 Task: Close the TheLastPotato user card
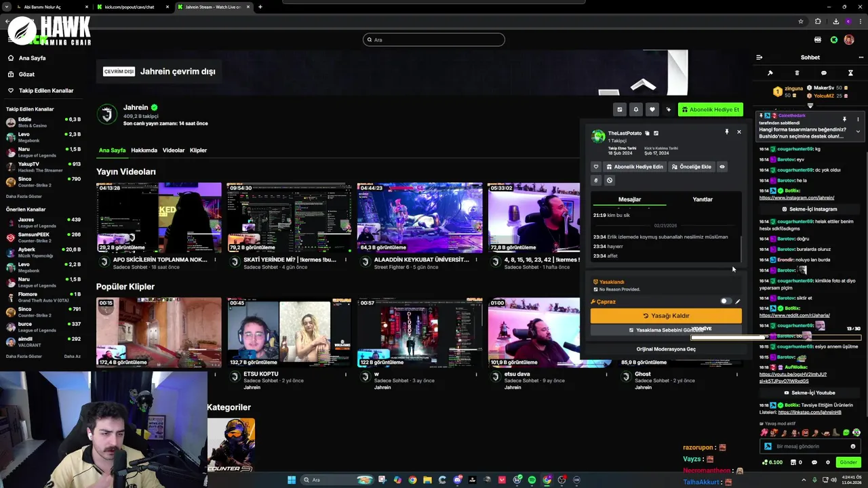coord(739,131)
